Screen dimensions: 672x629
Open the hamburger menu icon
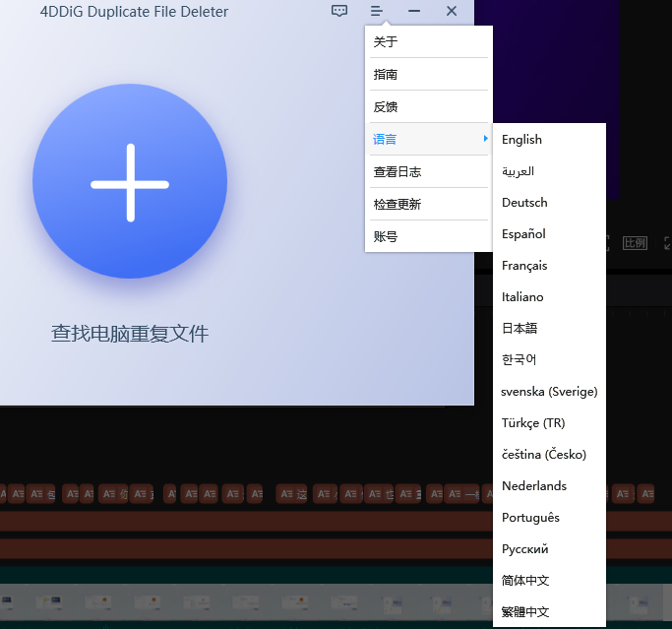(x=376, y=11)
